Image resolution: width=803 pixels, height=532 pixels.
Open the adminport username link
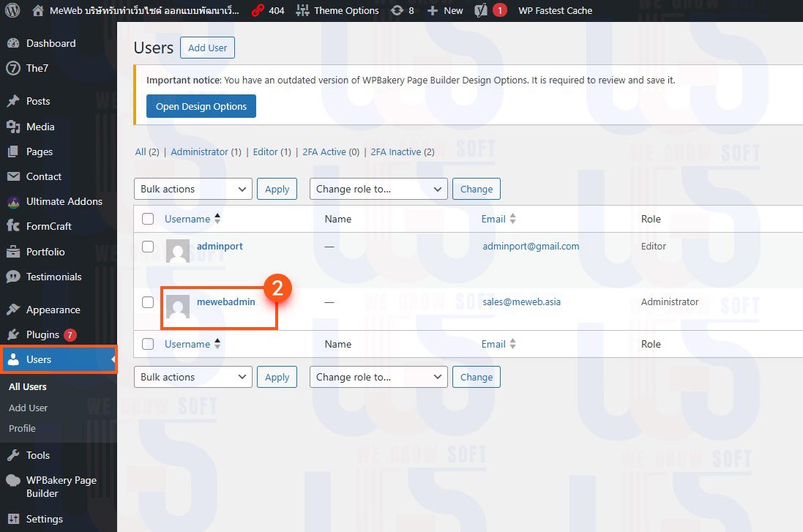pyautogui.click(x=220, y=247)
